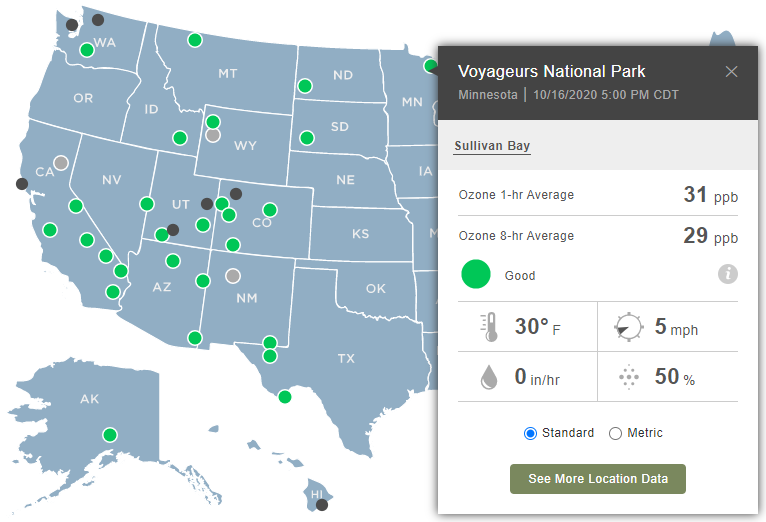Click the humidity dots icon
The height and width of the screenshot is (522, 766).
point(629,377)
